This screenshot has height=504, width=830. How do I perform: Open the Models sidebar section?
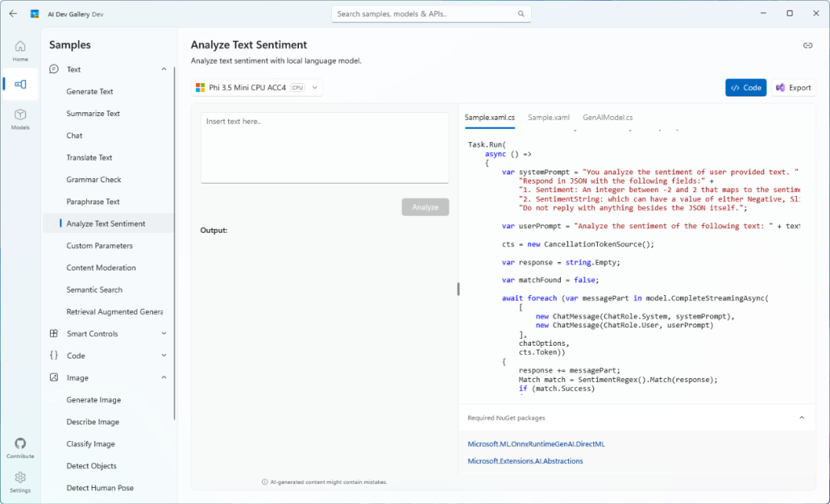(x=20, y=118)
